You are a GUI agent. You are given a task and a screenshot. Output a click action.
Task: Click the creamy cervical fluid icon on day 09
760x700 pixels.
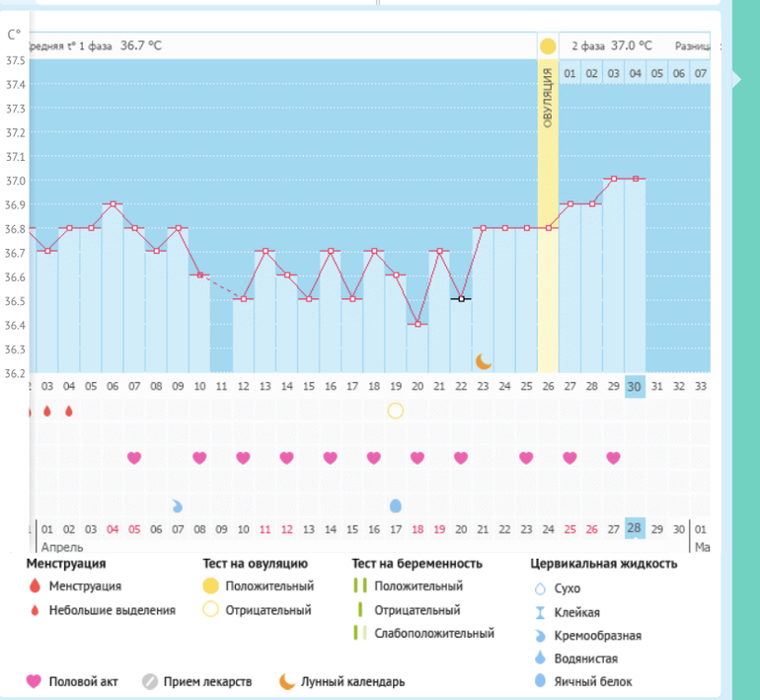178,506
